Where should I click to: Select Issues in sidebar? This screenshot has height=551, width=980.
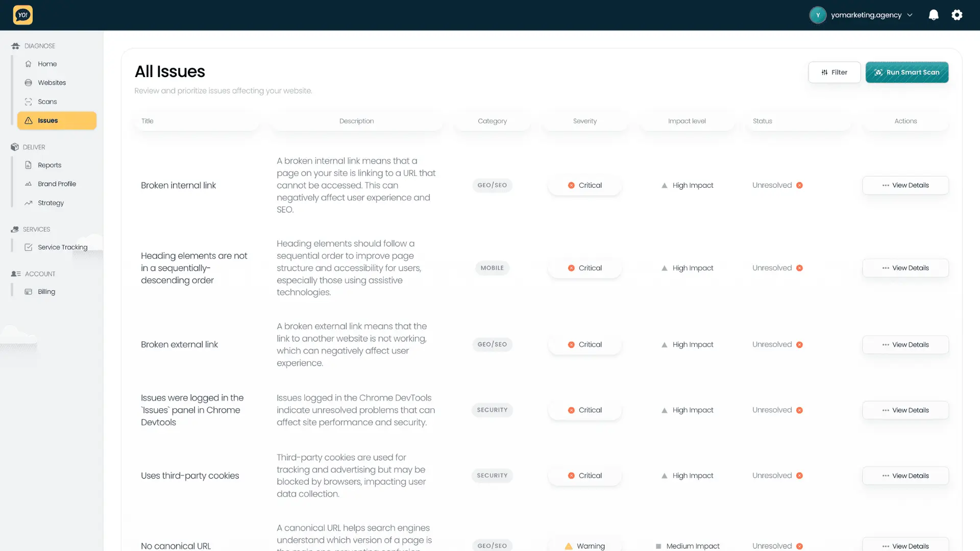[57, 120]
